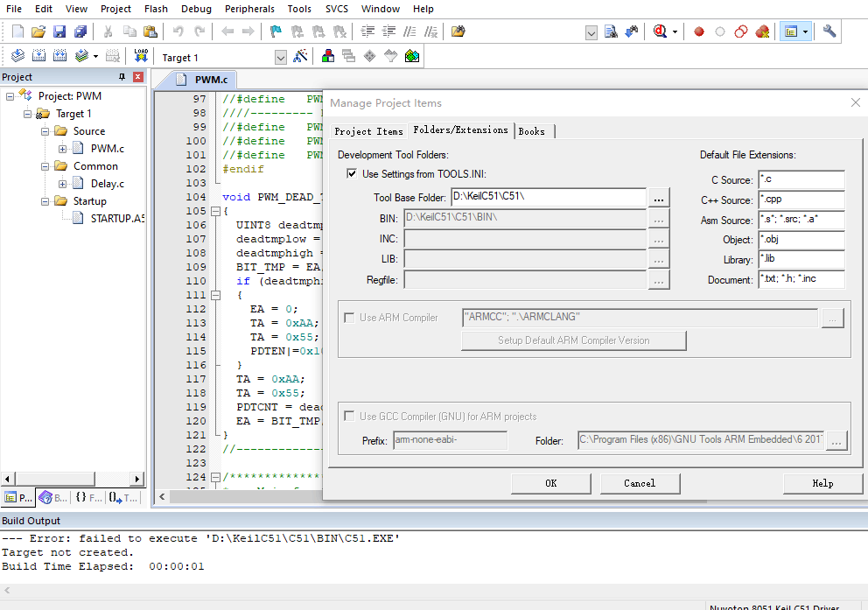
Task: Open the Batch Build dropdown arrow
Action: (x=95, y=56)
